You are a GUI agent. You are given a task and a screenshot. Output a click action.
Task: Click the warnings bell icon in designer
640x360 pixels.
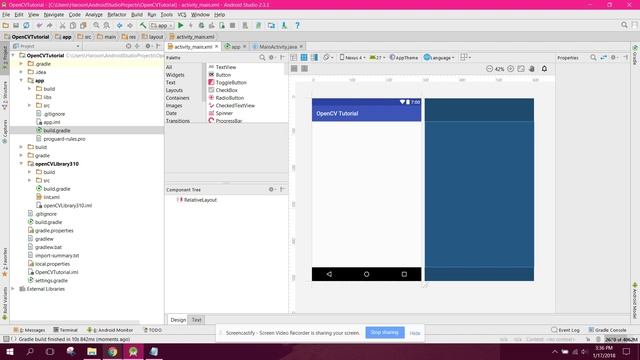pyautogui.click(x=544, y=69)
